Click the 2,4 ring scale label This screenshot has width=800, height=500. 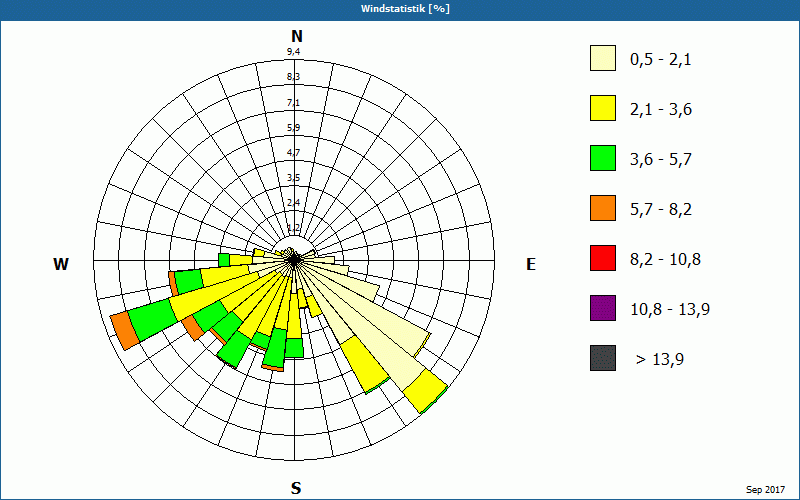293,203
